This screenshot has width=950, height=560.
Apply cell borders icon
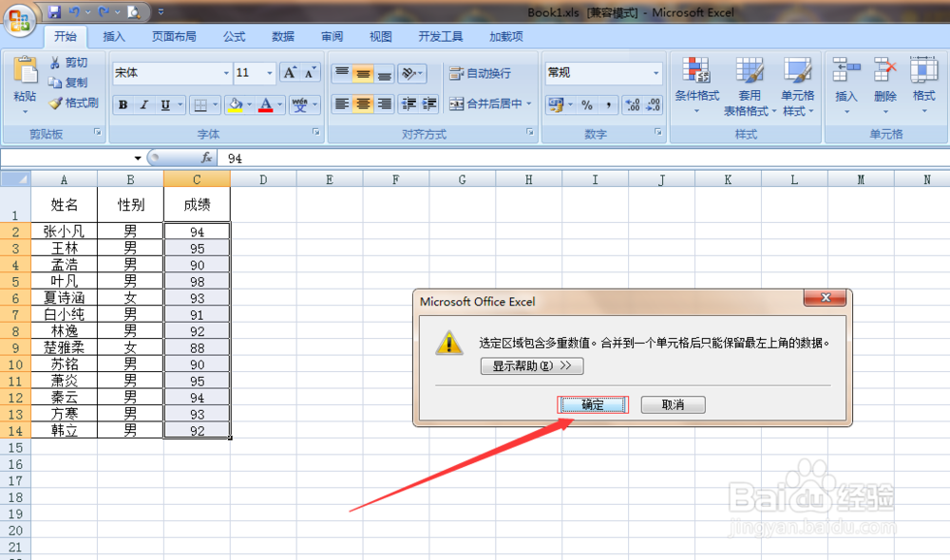point(199,104)
